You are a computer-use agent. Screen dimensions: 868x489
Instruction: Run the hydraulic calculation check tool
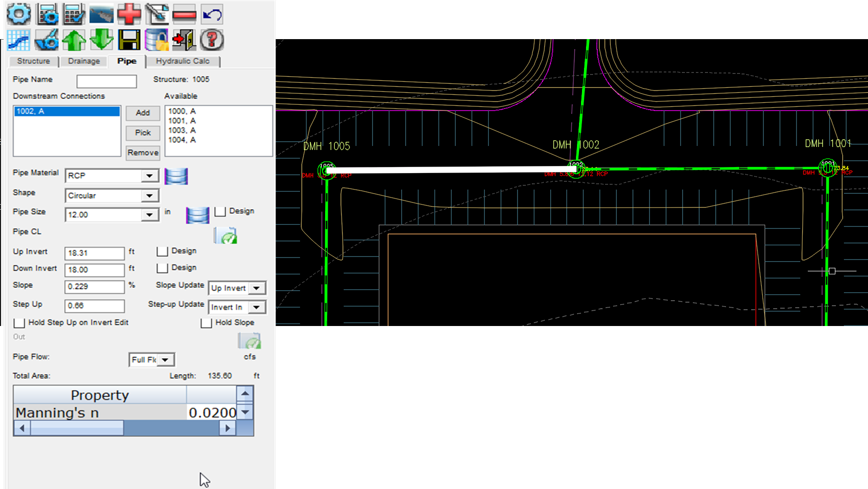pos(73,14)
